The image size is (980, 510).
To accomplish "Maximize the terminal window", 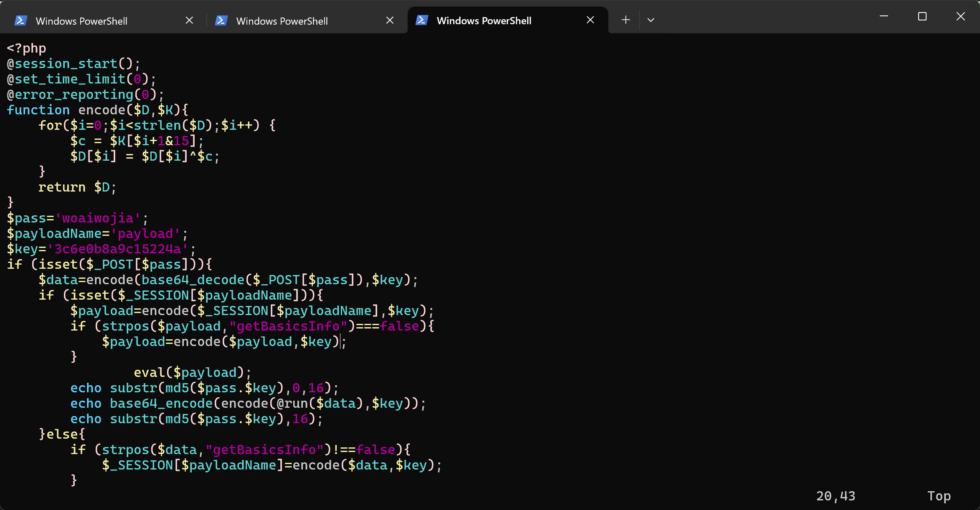I will [922, 16].
